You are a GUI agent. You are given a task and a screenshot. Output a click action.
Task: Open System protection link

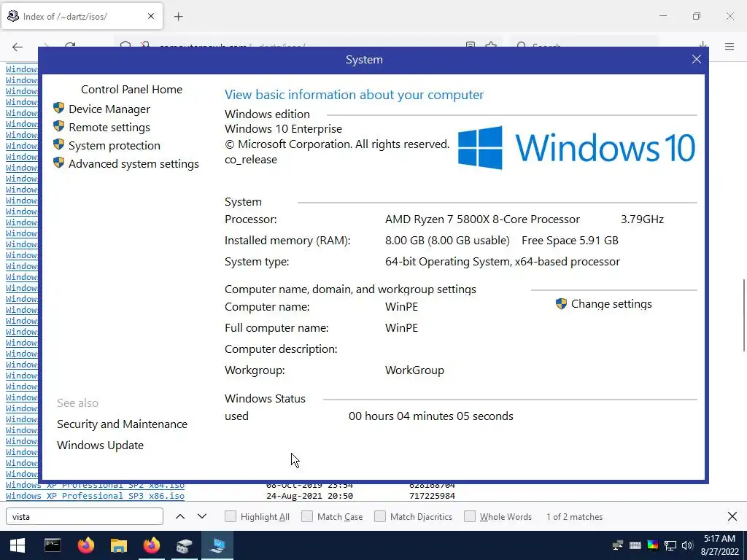tap(115, 145)
